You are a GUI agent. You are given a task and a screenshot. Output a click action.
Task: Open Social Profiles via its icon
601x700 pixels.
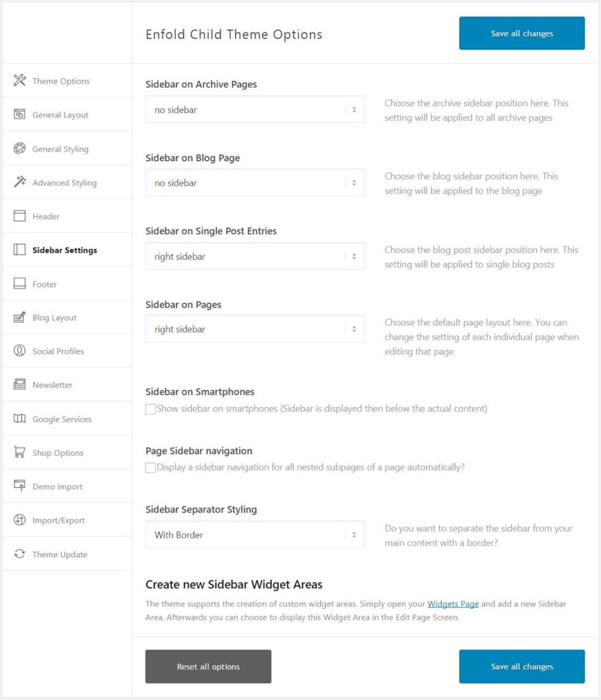point(18,351)
